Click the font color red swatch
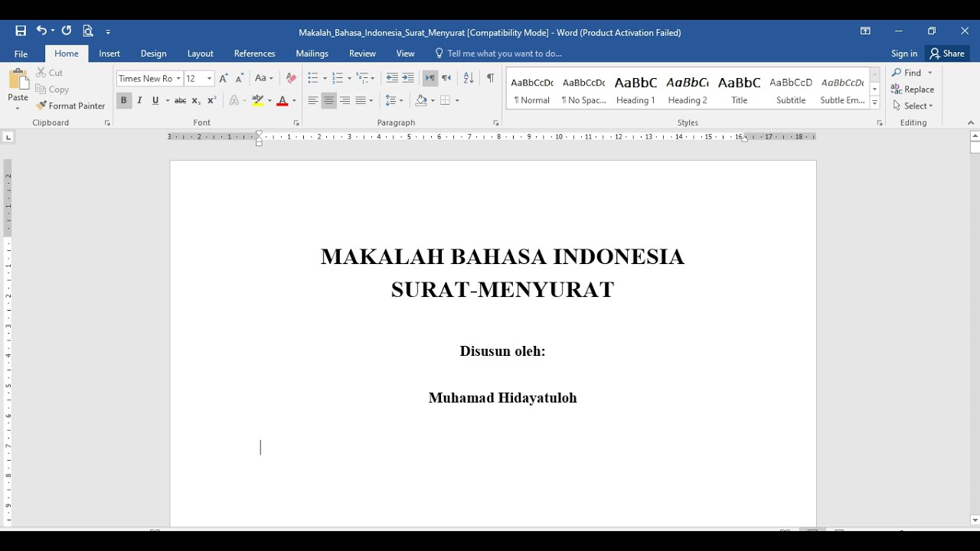This screenshot has width=980, height=551. click(283, 100)
